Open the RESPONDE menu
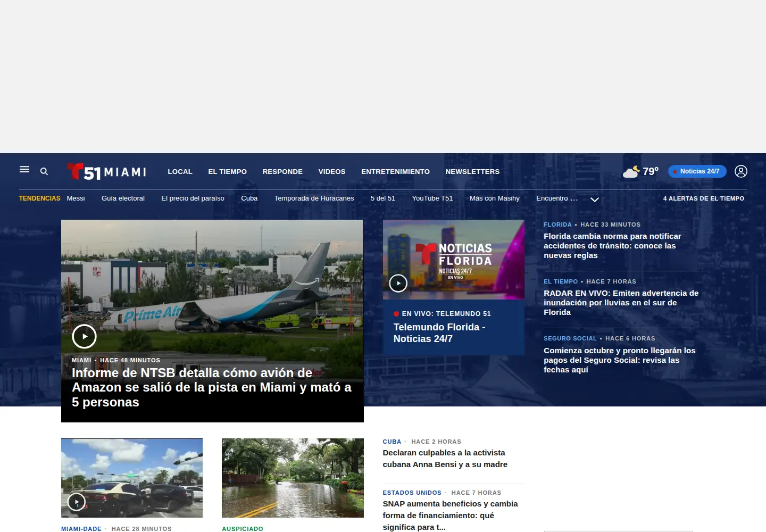This screenshot has width=766, height=532. (x=282, y=172)
